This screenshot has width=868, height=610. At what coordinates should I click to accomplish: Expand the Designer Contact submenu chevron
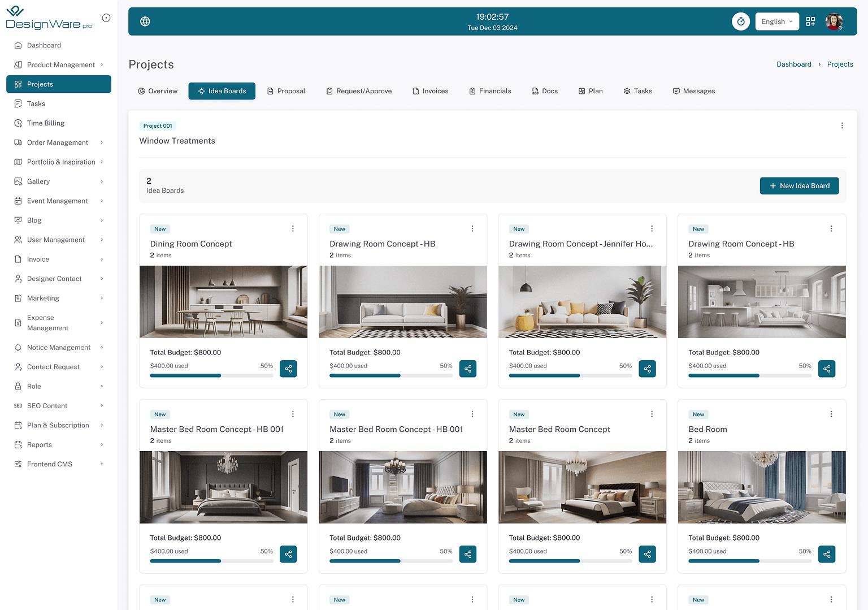click(102, 279)
